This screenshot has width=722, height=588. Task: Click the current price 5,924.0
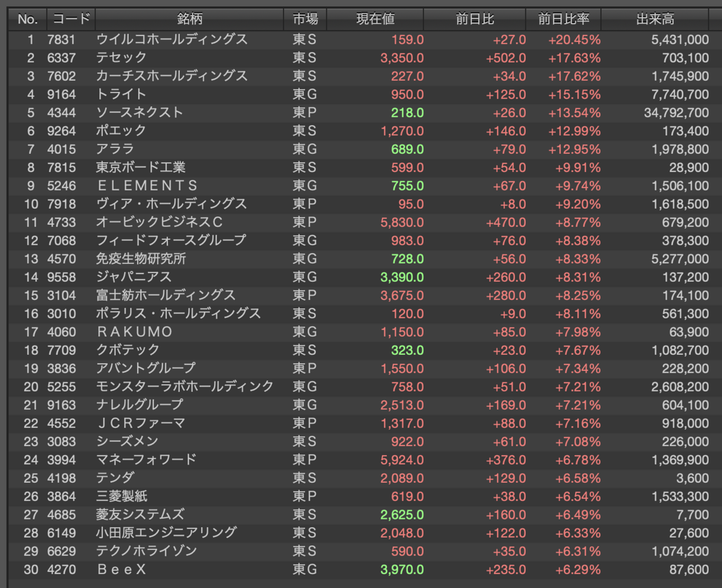point(402,459)
